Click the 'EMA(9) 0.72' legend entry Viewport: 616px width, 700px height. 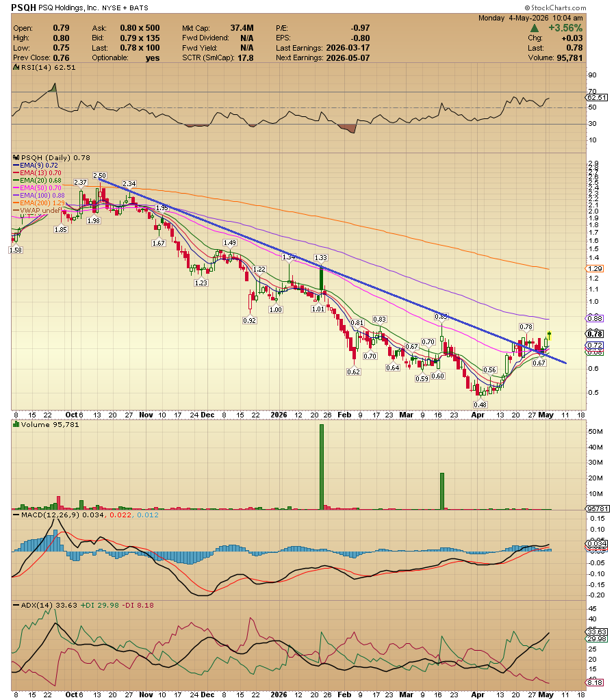[x=36, y=165]
